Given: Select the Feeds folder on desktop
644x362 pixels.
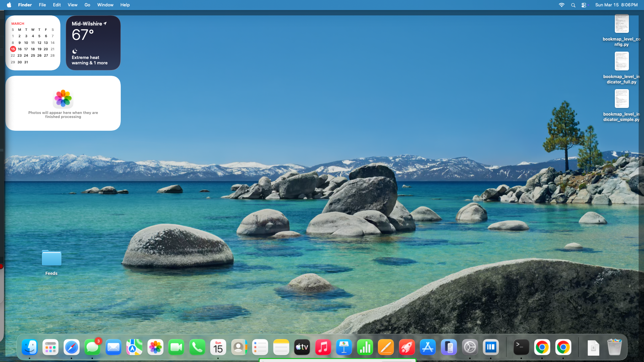Looking at the screenshot, I should 51,258.
